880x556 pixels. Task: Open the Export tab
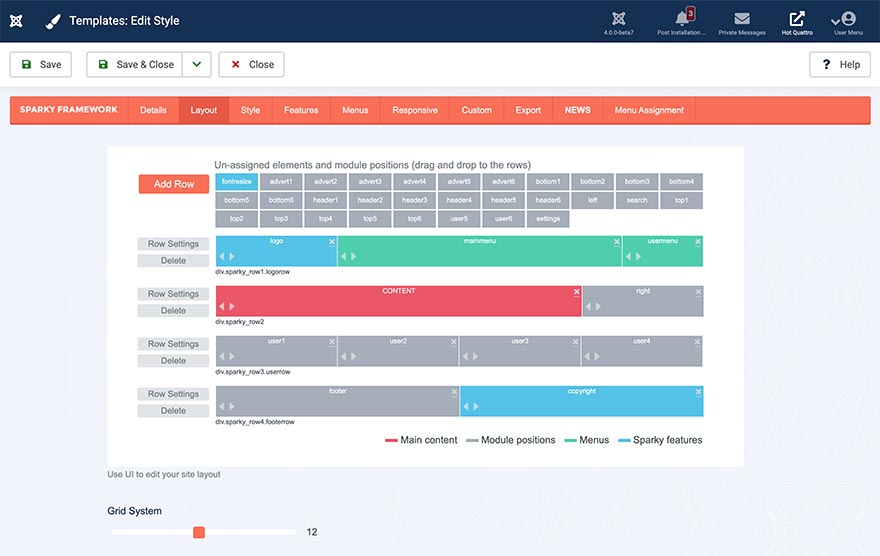tap(528, 110)
